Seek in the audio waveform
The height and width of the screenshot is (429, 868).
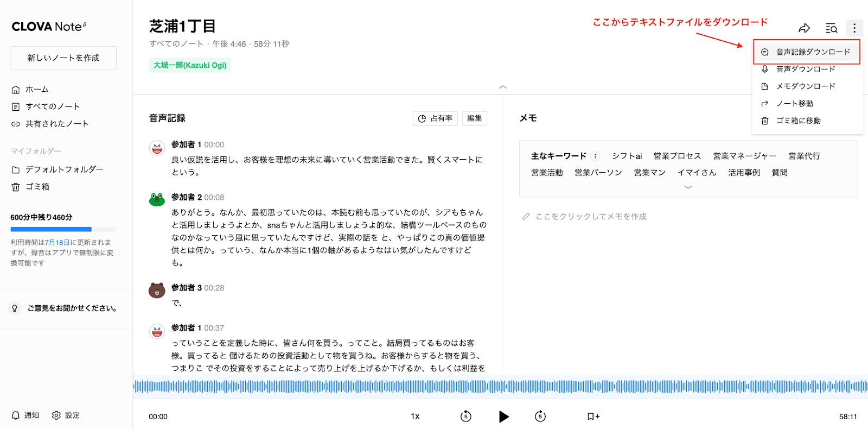[x=500, y=387]
